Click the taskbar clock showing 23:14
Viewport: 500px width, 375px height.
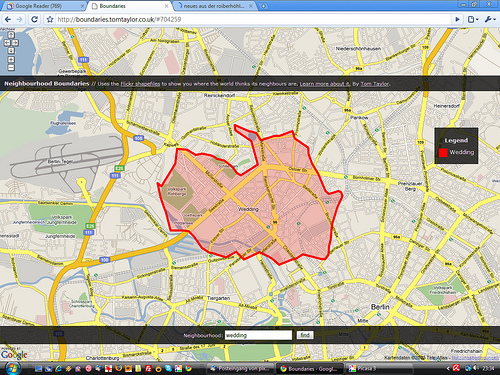pos(488,368)
